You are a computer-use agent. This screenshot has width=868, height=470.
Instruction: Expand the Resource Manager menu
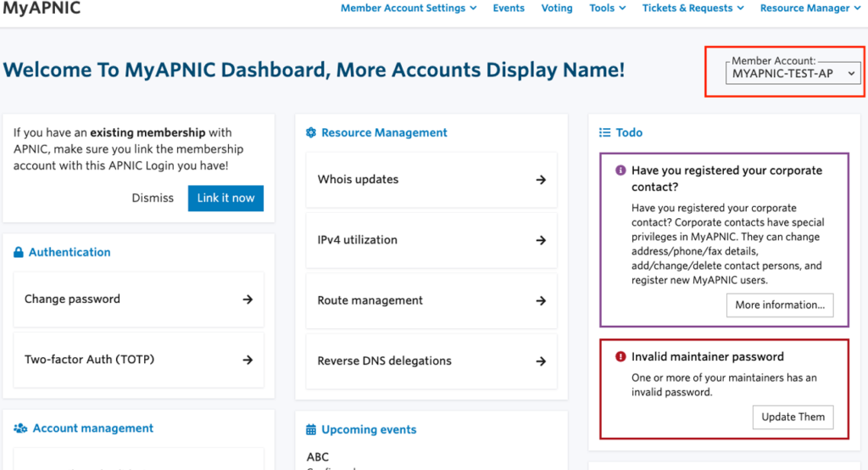810,8
